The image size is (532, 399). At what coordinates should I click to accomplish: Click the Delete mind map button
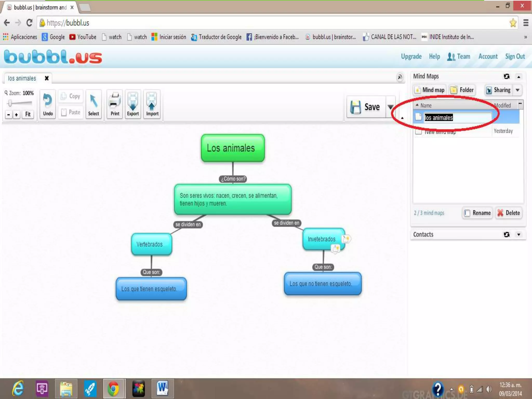point(509,213)
